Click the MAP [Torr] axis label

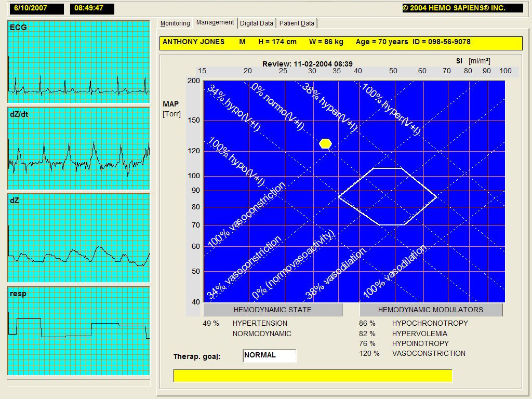coord(171,109)
